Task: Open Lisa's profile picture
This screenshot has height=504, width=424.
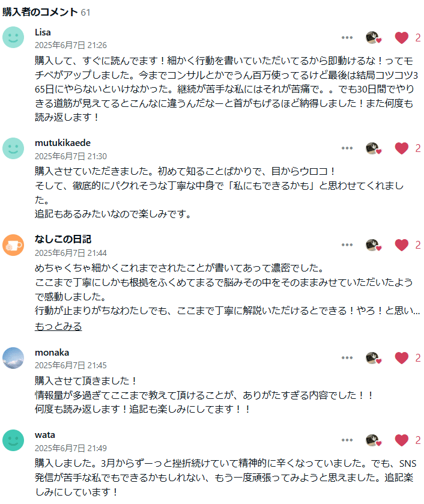Action: click(13, 37)
